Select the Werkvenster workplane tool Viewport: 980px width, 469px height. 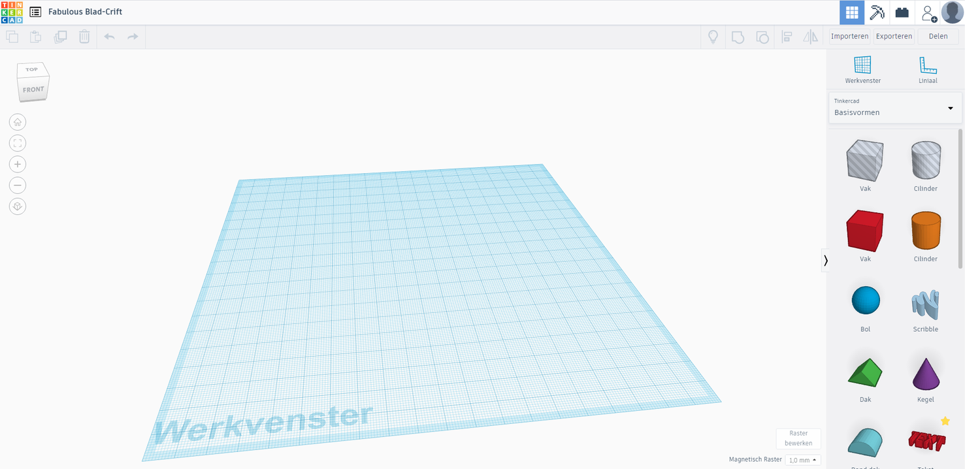point(862,69)
